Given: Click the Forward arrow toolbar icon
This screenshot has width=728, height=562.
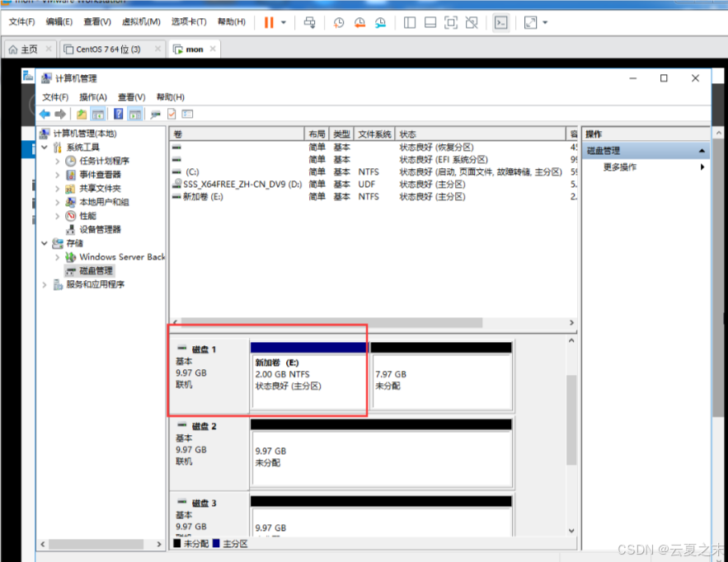Looking at the screenshot, I should pyautogui.click(x=60, y=114).
